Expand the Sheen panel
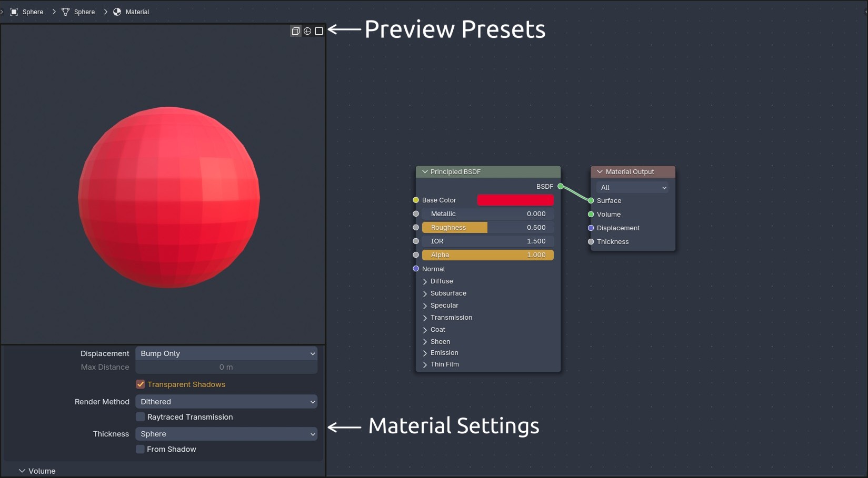The height and width of the screenshot is (478, 868). [x=425, y=342]
